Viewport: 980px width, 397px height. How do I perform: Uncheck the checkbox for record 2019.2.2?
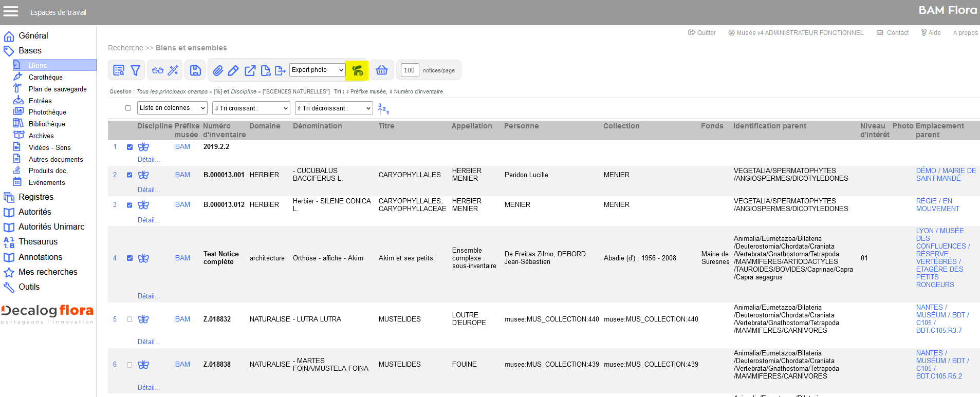[130, 147]
